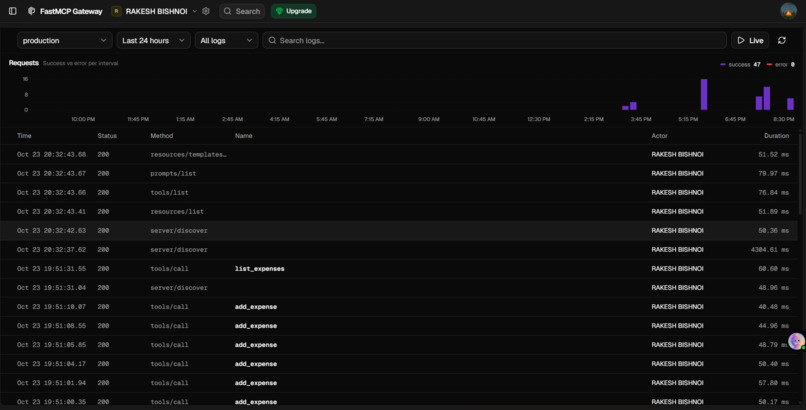Focus the Search logs input field
Screen dimensions: 806x410
494,41
